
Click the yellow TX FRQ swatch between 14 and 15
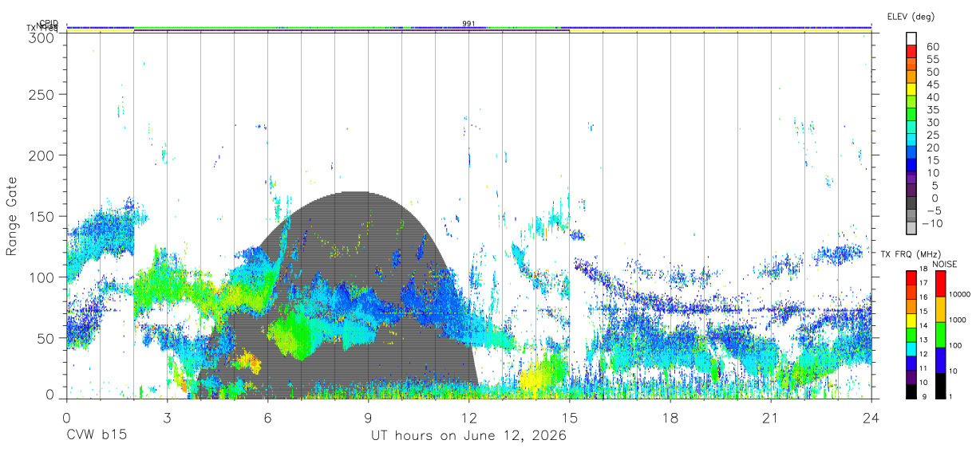pos(911,320)
